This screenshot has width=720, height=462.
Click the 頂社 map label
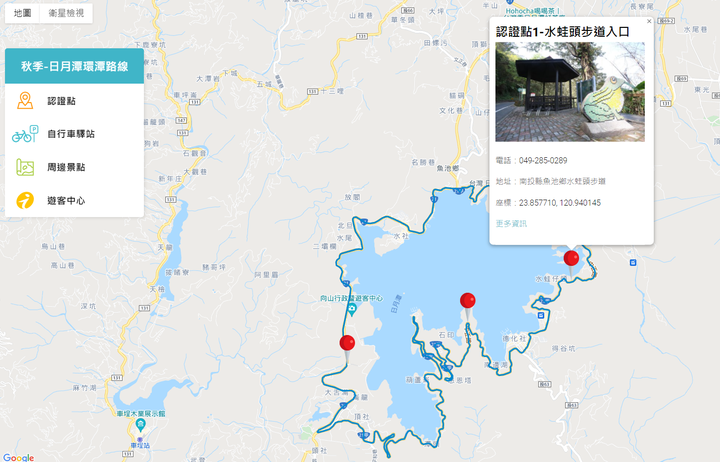pyautogui.click(x=361, y=417)
